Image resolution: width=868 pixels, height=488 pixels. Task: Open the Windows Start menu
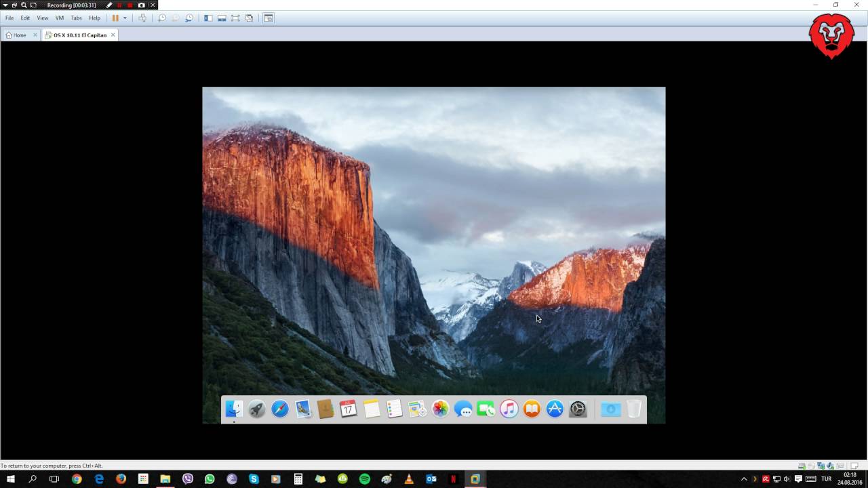(x=11, y=479)
